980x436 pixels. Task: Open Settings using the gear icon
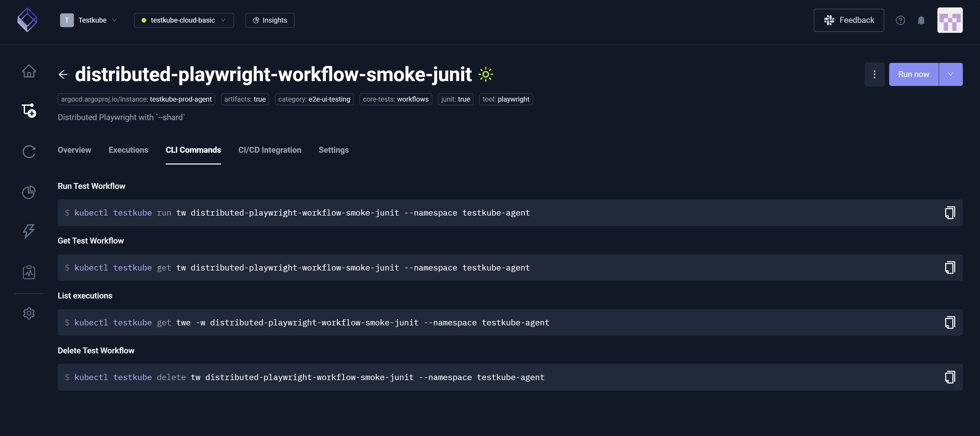click(x=29, y=313)
